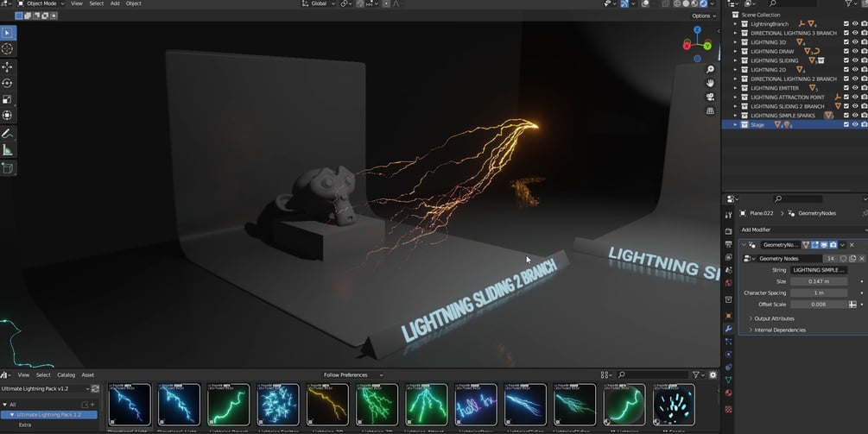
Task: Switch perspective/orthographic with grid icon
Action: tap(710, 110)
